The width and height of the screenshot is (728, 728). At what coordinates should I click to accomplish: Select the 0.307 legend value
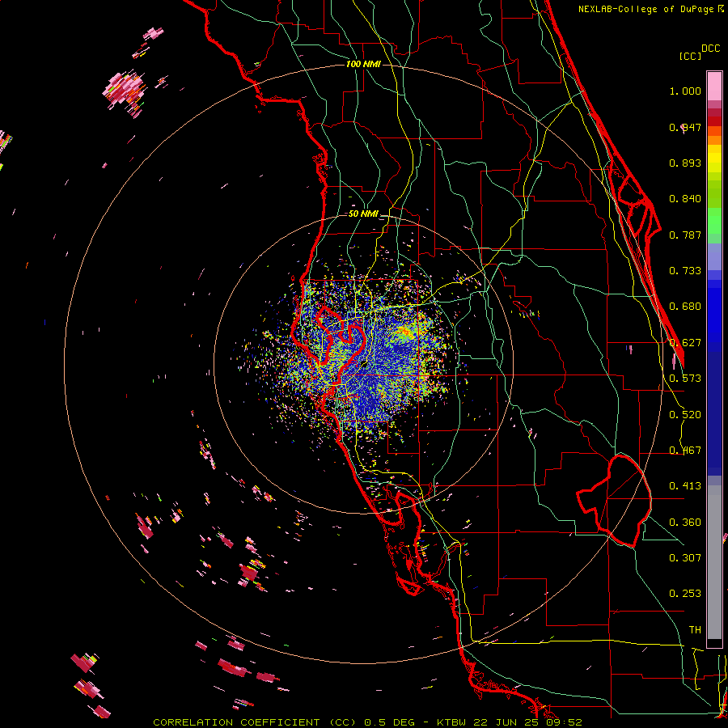pos(685,558)
